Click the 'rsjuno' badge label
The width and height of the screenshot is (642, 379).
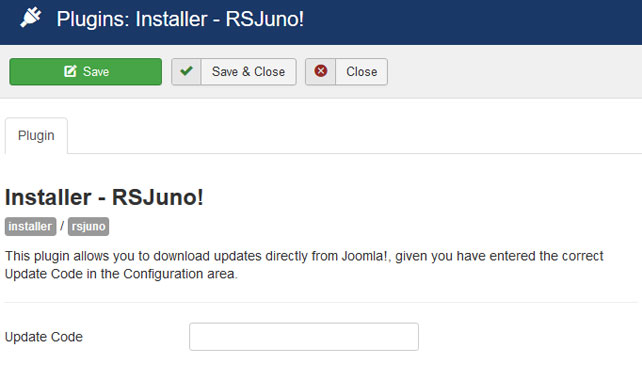88,226
